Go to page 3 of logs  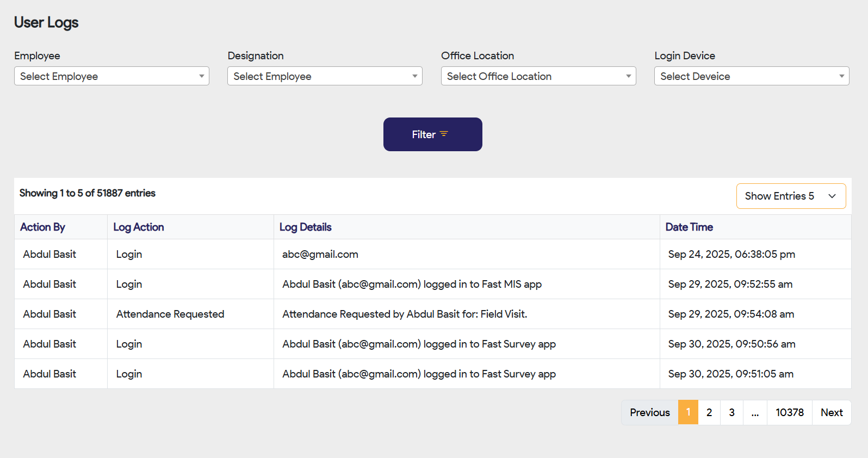731,412
